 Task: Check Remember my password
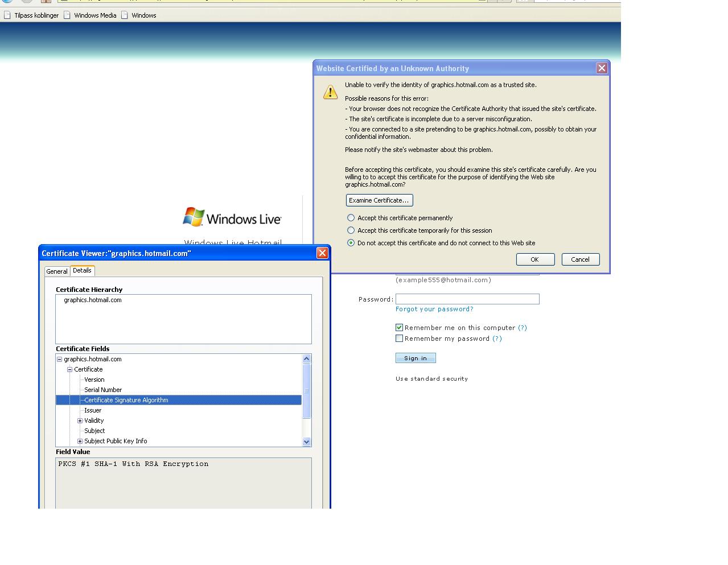[399, 338]
